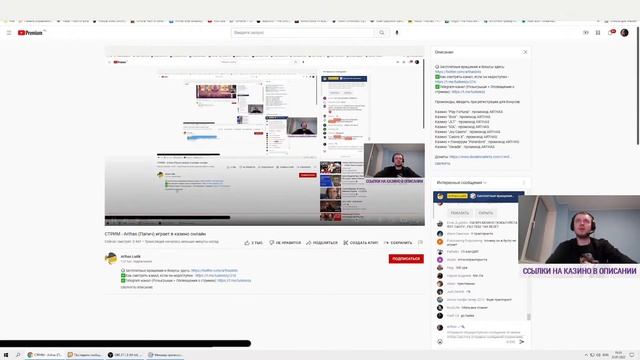Like the video with the thumbs-up
Screen dimensions: 640x360
pos(253,243)
